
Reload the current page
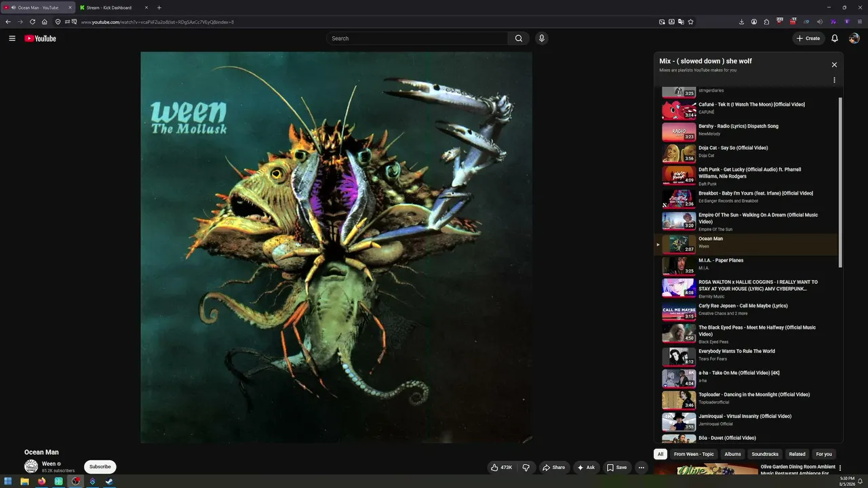click(x=32, y=22)
